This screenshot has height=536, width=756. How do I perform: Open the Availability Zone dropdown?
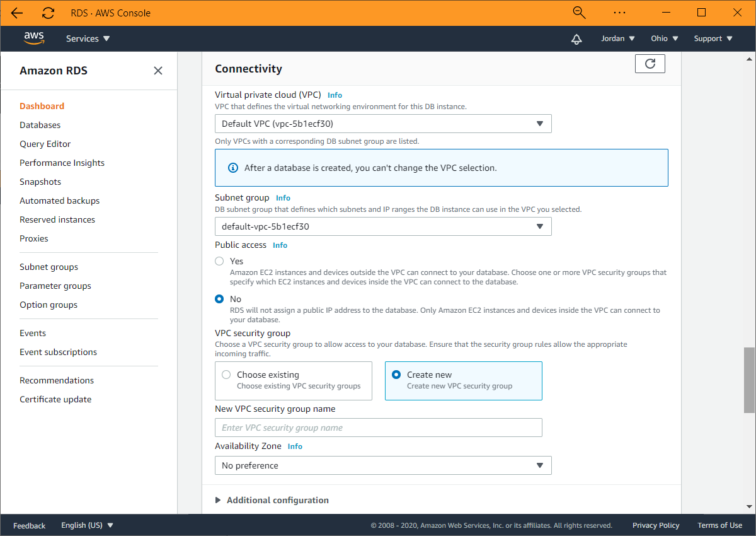[383, 465]
